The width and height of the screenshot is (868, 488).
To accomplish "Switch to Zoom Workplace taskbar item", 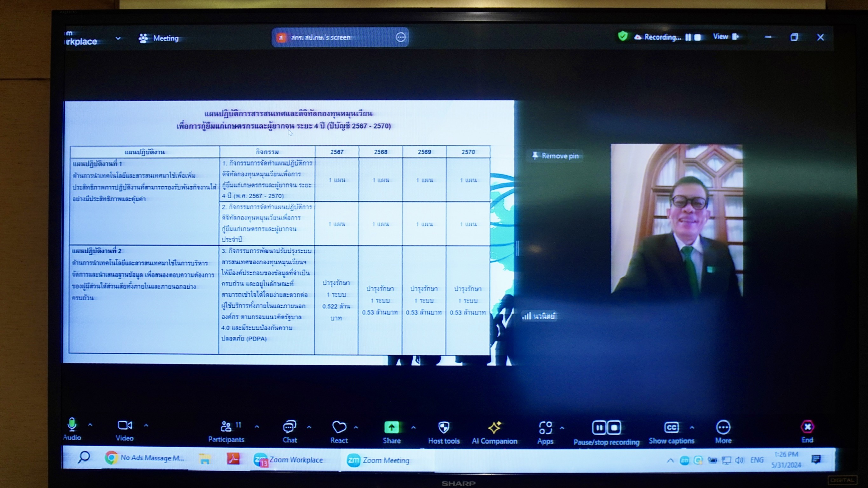I will click(288, 460).
